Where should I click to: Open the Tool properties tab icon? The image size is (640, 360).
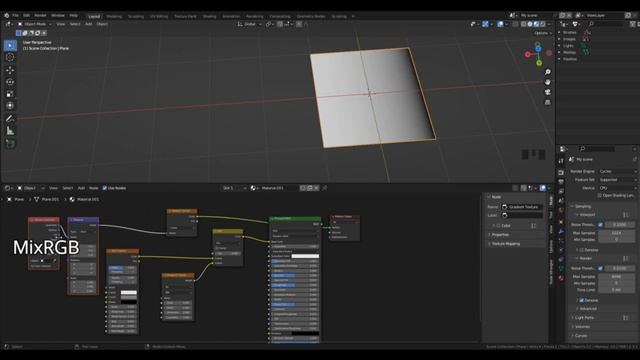pos(561,161)
